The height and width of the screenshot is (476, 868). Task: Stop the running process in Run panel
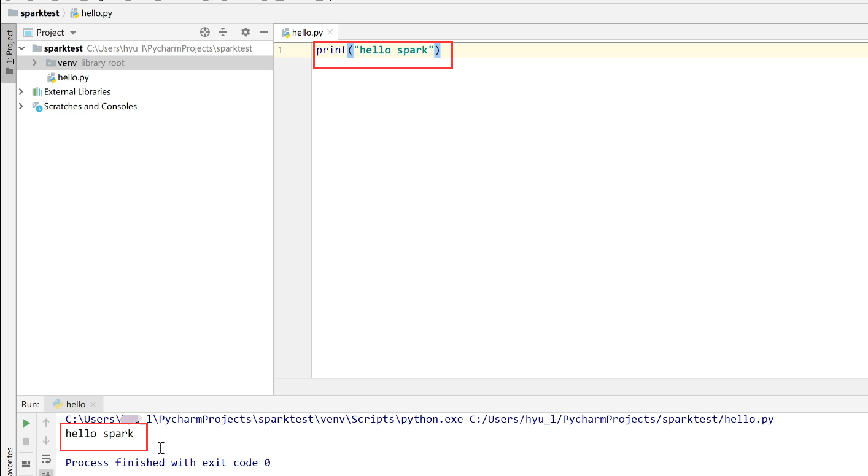(26, 441)
